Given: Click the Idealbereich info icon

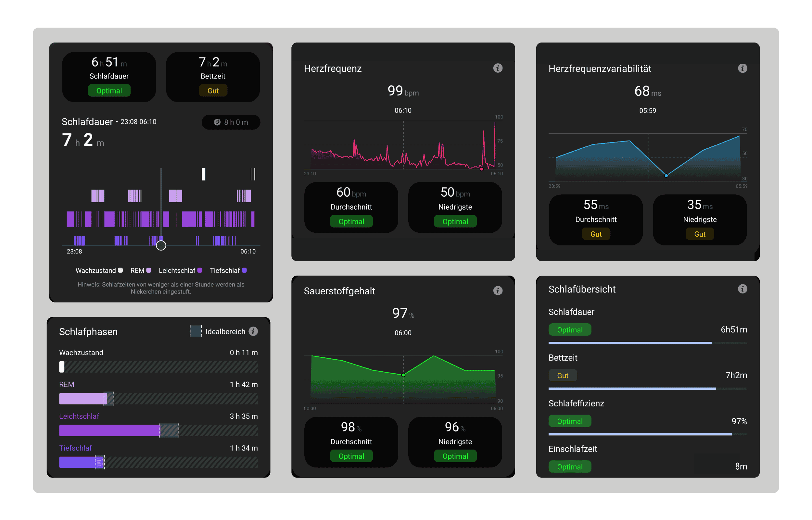Looking at the screenshot, I should [x=253, y=331].
